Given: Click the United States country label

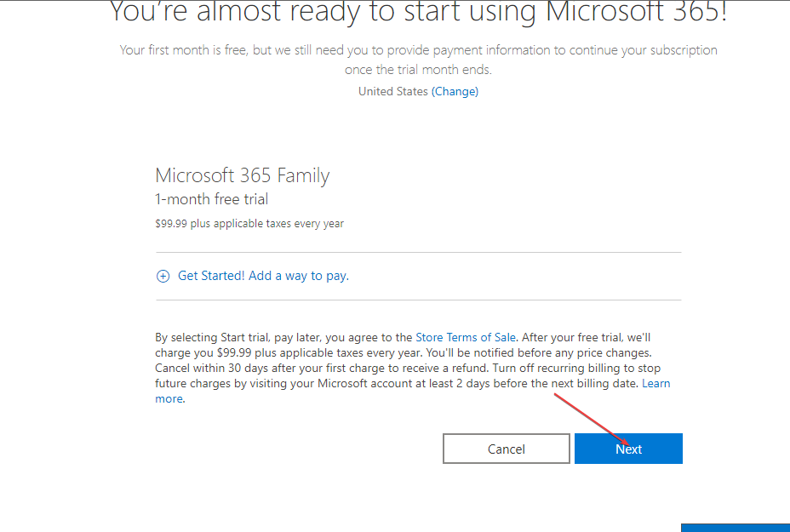Looking at the screenshot, I should (x=392, y=91).
